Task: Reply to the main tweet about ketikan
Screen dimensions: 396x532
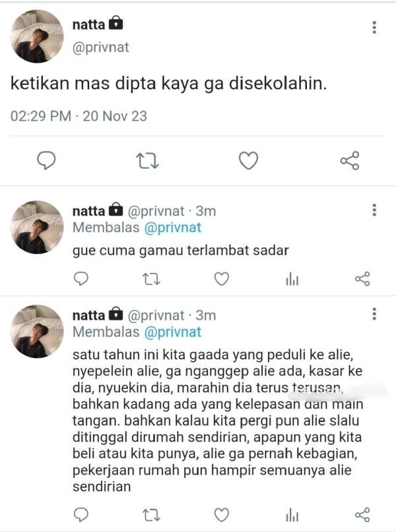Action: [46, 160]
